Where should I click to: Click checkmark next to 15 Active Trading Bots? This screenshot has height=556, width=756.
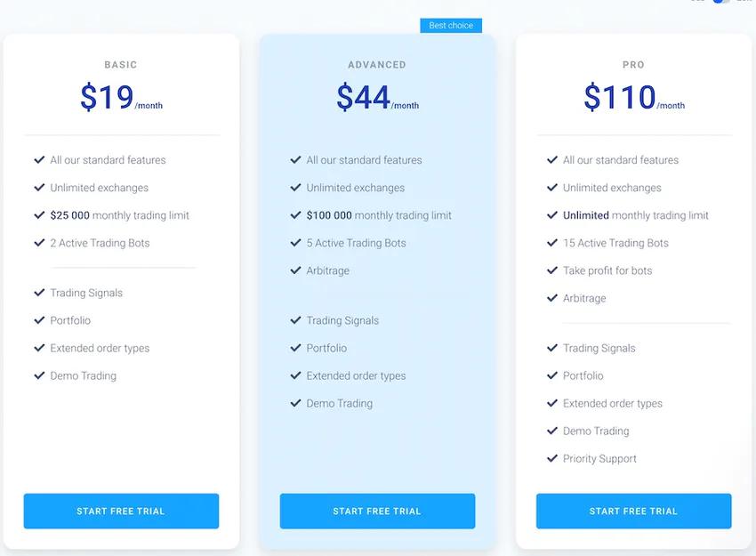tap(552, 243)
